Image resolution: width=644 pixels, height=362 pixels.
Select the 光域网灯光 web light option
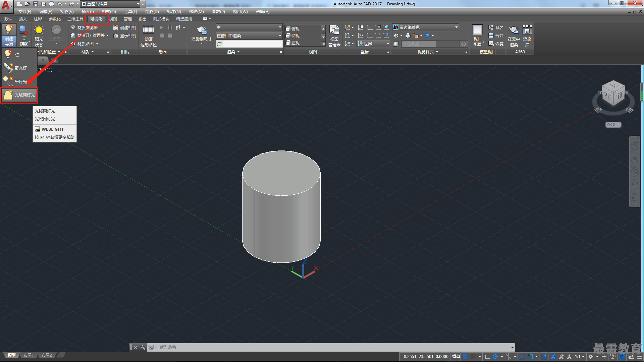(19, 95)
